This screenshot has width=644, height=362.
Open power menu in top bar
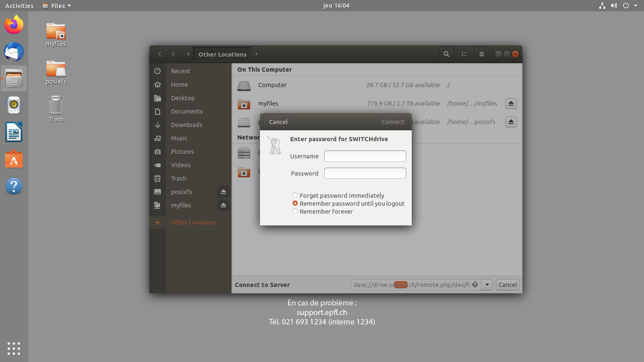pos(626,5)
